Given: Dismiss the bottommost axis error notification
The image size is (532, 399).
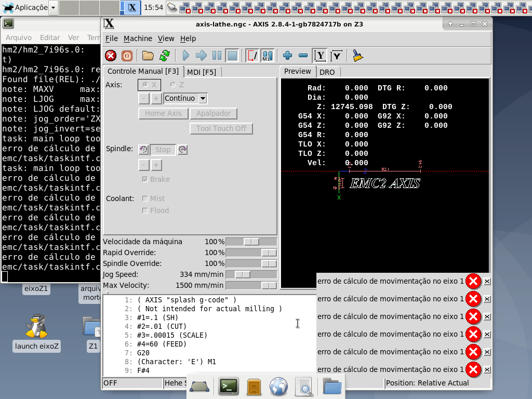Looking at the screenshot, I should 487,369.
